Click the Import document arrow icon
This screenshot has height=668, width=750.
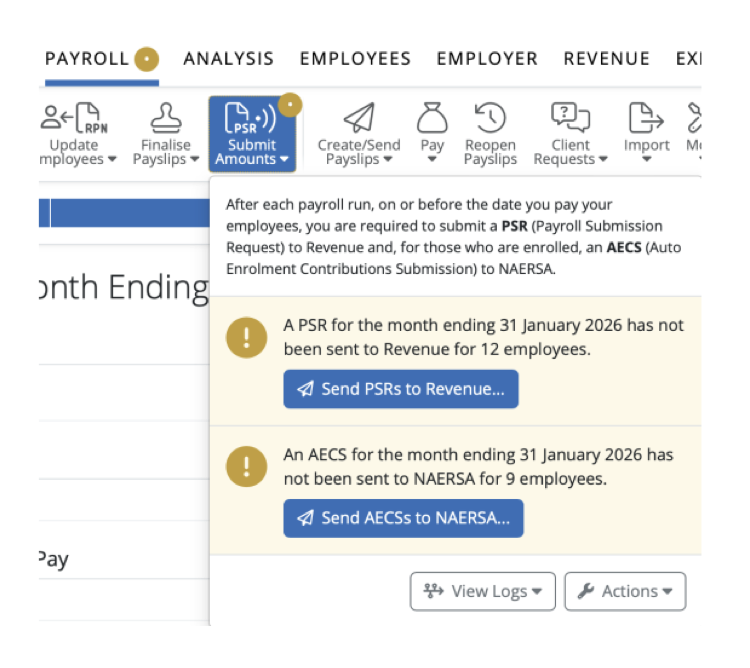tap(646, 118)
